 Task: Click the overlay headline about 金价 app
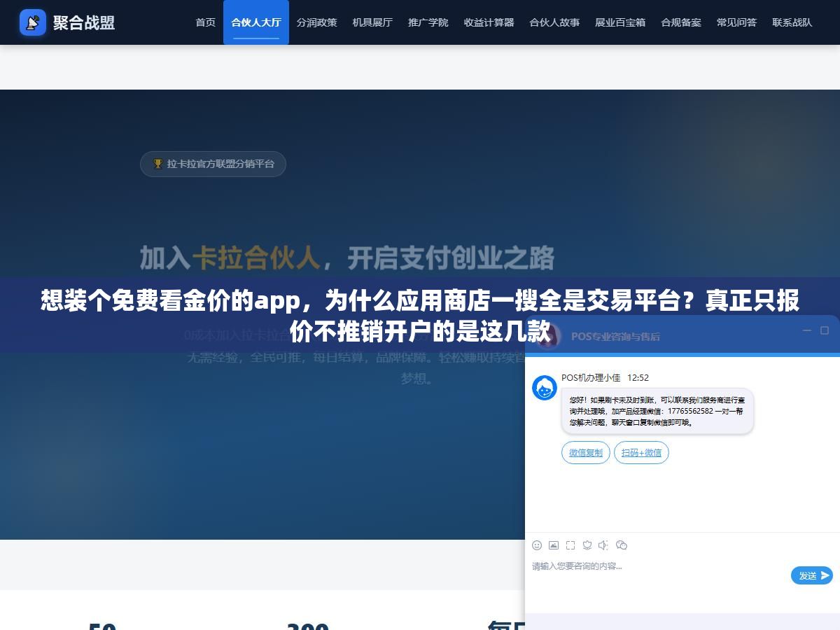click(420, 316)
